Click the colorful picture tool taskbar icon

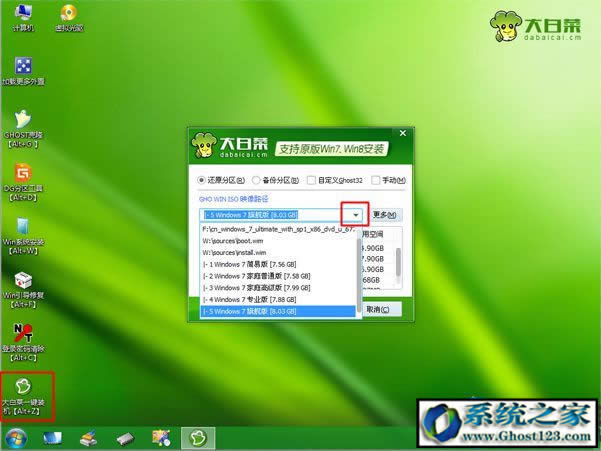(161, 438)
